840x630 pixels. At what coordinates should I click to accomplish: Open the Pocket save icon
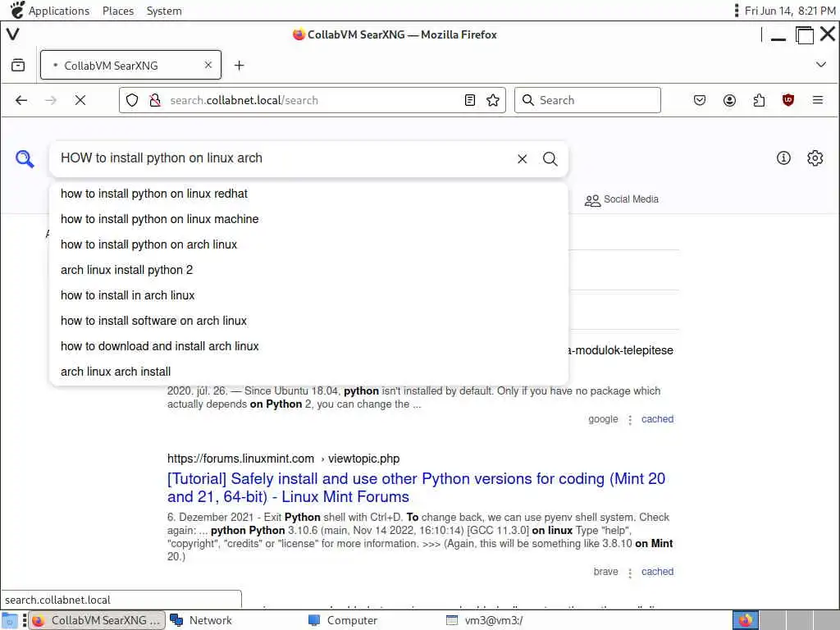[700, 100]
